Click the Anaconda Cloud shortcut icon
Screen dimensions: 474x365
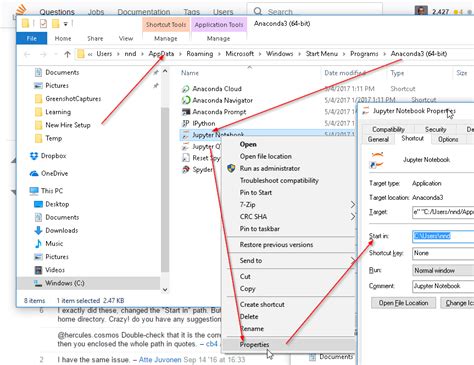click(x=186, y=89)
